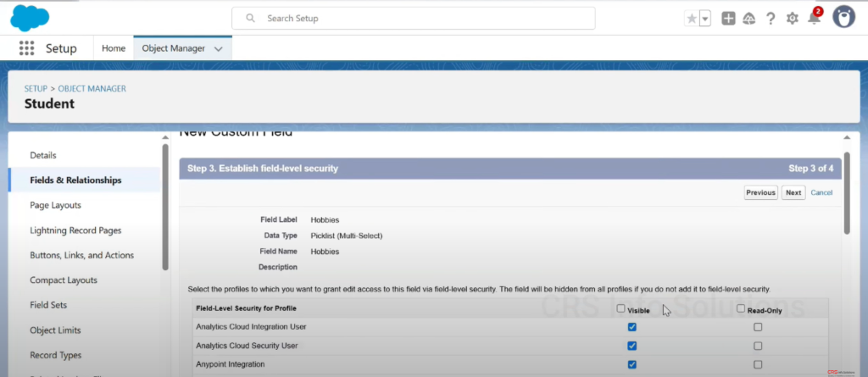Open the App Launcher grid icon
Viewport: 868px width, 377px height.
tap(26, 48)
